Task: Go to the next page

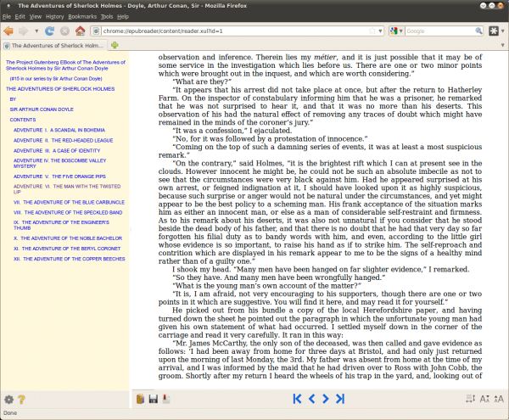Action: point(326,399)
